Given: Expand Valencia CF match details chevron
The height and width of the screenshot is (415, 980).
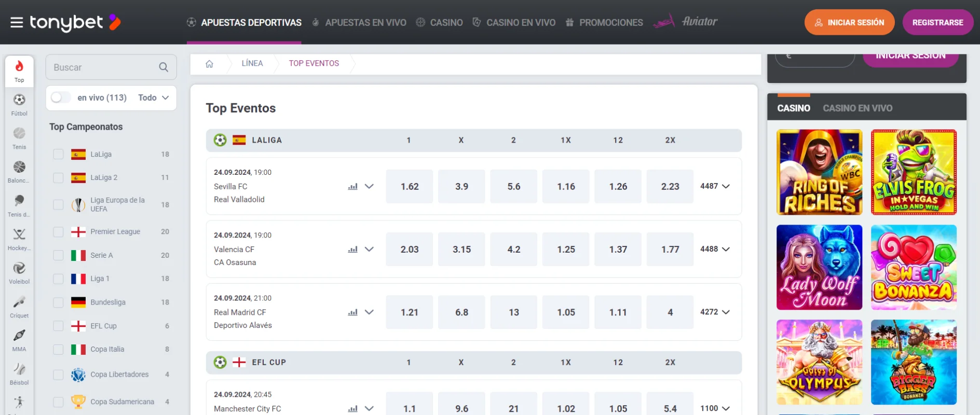Looking at the screenshot, I should (x=369, y=249).
